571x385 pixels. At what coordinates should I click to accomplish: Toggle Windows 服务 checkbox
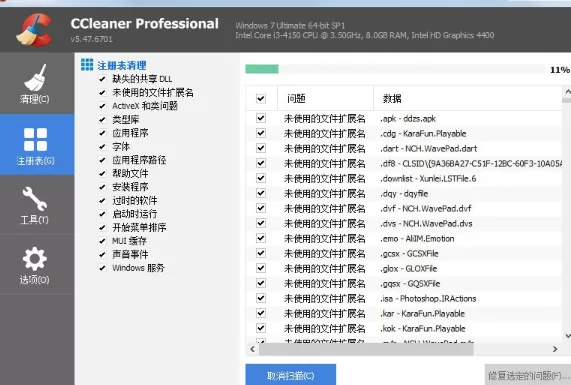[102, 268]
